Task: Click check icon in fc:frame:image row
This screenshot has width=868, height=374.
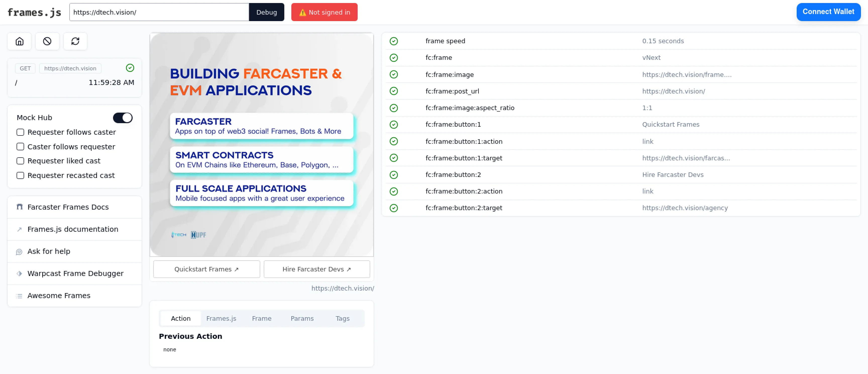Action: (394, 75)
